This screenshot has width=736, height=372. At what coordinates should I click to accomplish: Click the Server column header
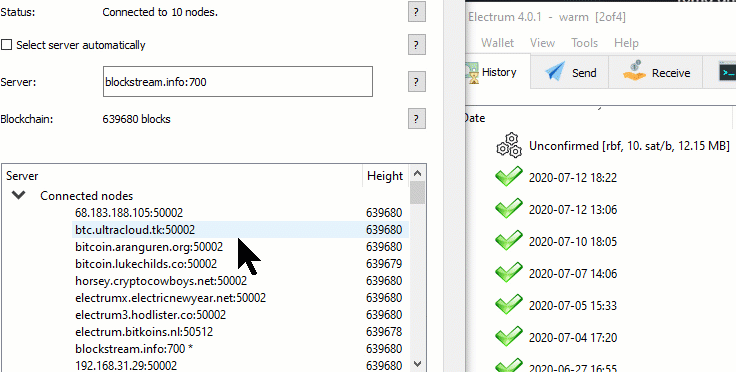(x=182, y=176)
